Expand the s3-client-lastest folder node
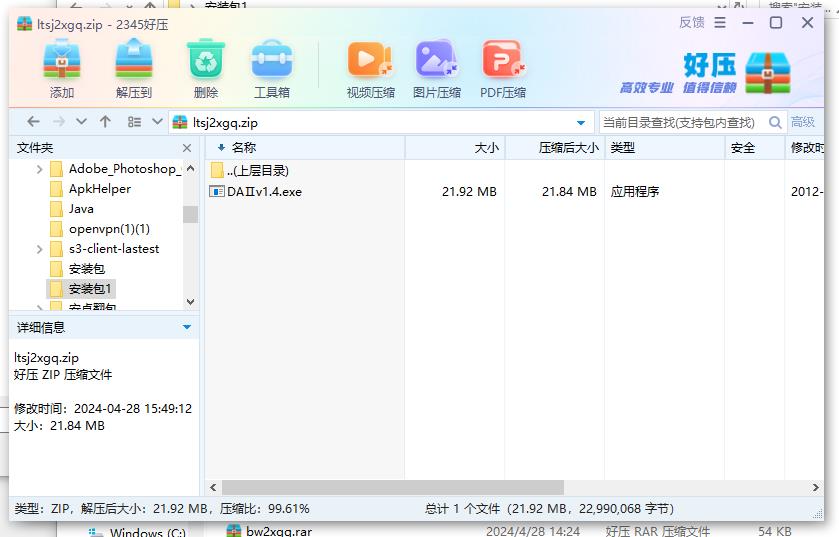 (39, 249)
